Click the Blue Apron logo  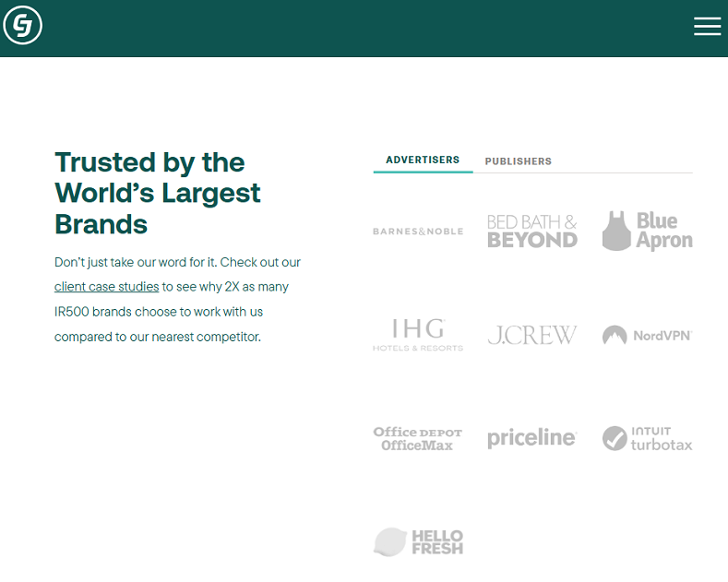point(647,232)
